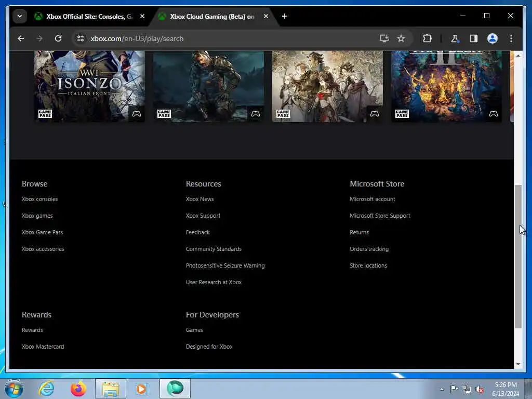The image size is (532, 399).
Task: Open the Designed for Xbox link
Action: click(x=209, y=347)
